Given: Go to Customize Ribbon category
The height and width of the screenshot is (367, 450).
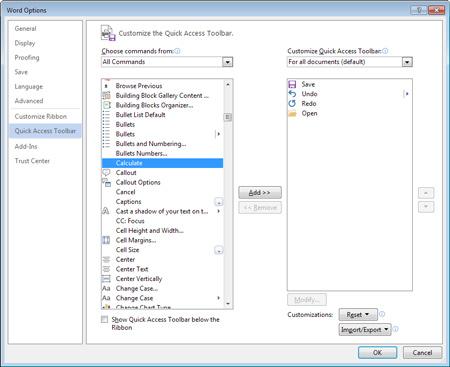Looking at the screenshot, I should pos(41,117).
